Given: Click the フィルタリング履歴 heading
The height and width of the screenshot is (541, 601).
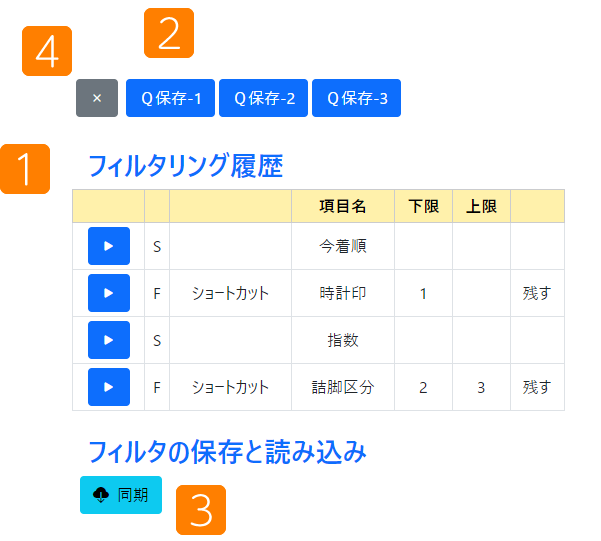Looking at the screenshot, I should (x=186, y=166).
